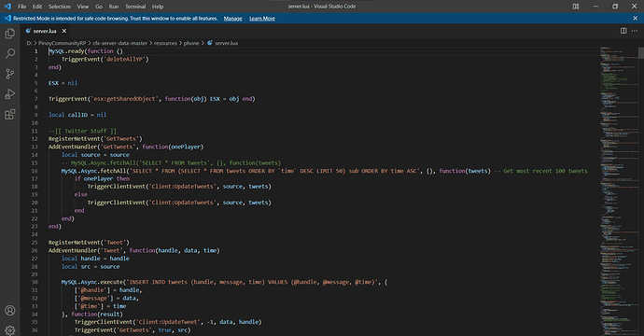Click the Manage link in banner

(233, 19)
